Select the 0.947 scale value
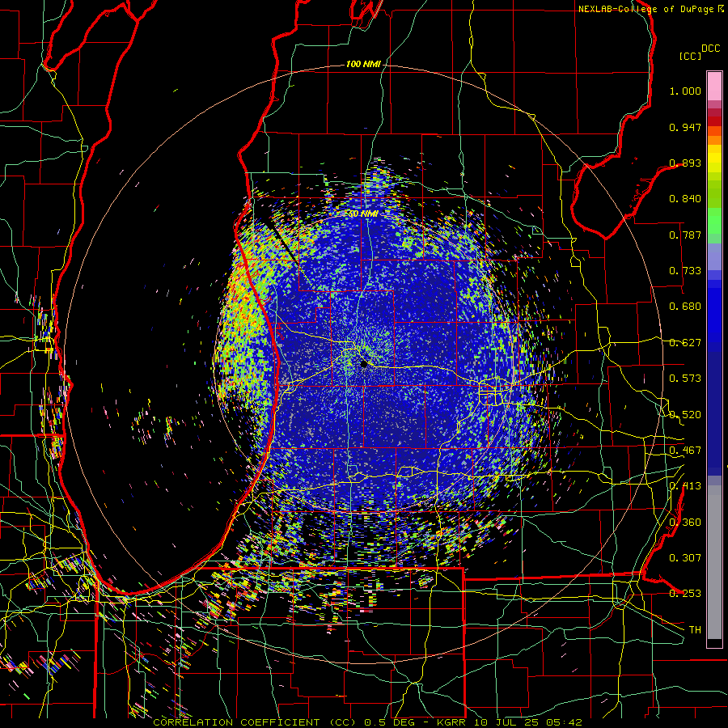The image size is (728, 728). pyautogui.click(x=685, y=127)
